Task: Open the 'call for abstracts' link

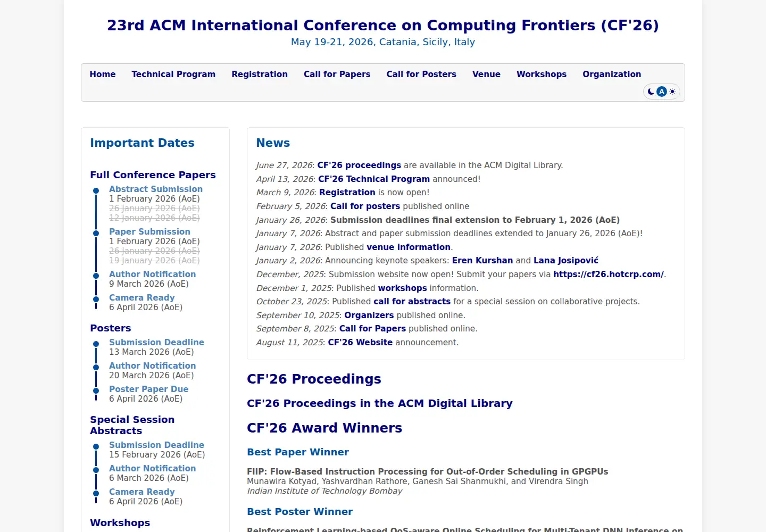Action: [x=412, y=302]
